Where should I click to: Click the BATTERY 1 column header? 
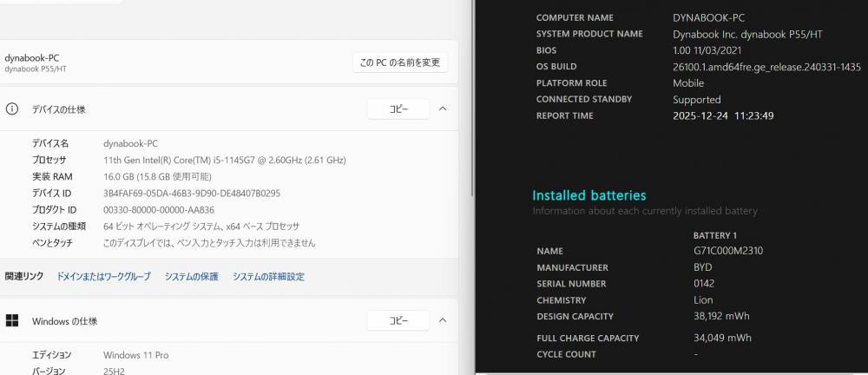715,235
